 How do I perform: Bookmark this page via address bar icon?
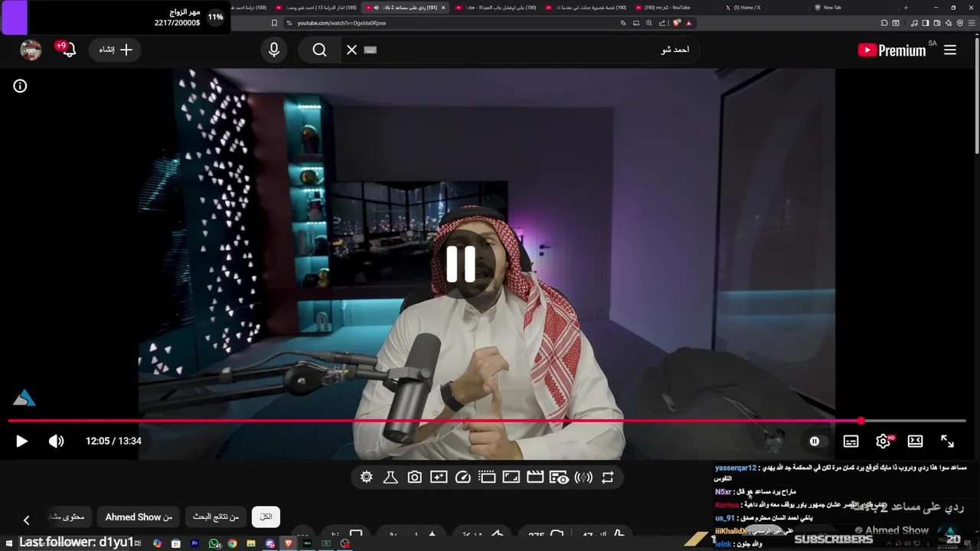pyautogui.click(x=275, y=23)
